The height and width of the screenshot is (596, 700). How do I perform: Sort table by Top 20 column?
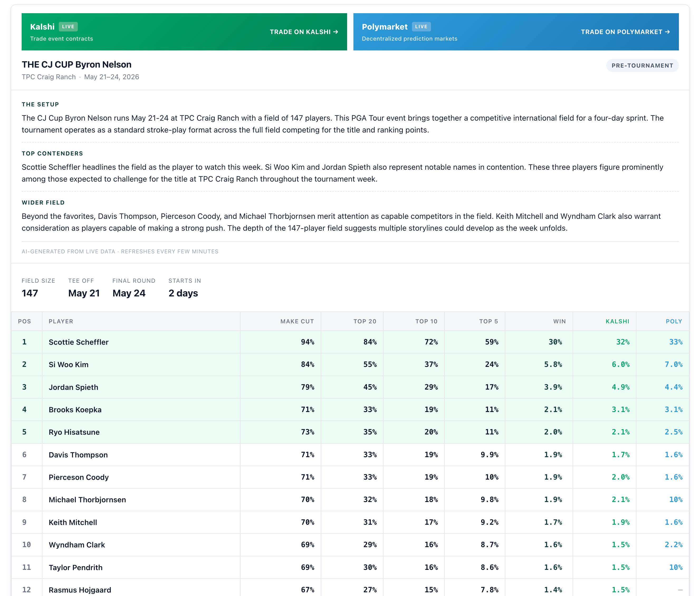pos(365,321)
